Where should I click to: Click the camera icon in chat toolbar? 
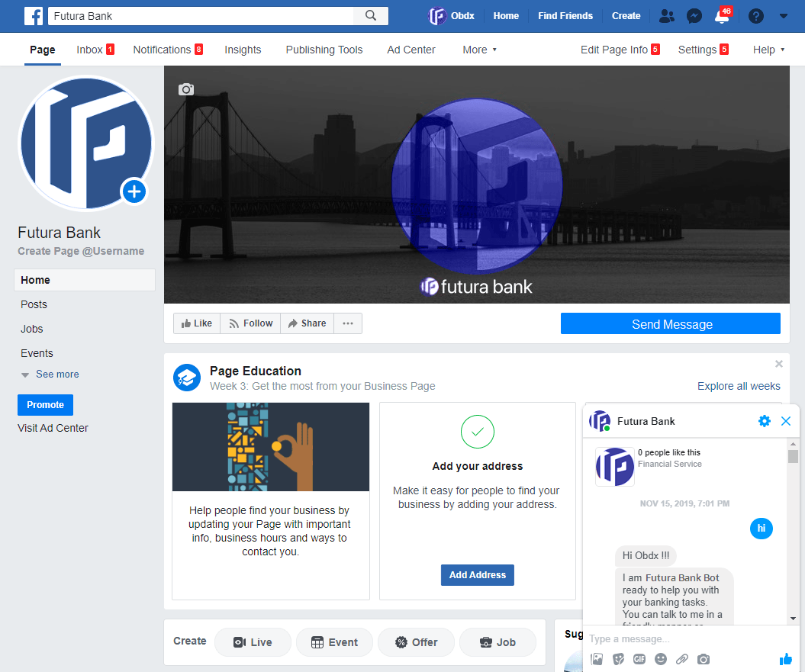point(704,659)
